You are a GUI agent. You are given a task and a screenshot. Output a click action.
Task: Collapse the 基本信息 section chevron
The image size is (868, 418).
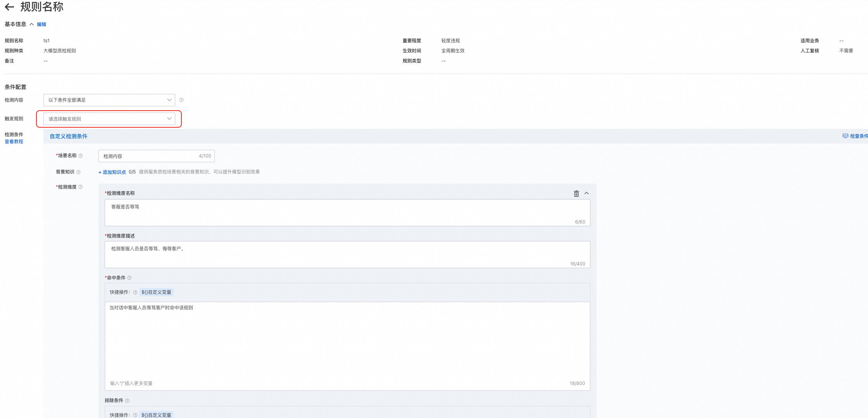[x=32, y=24]
